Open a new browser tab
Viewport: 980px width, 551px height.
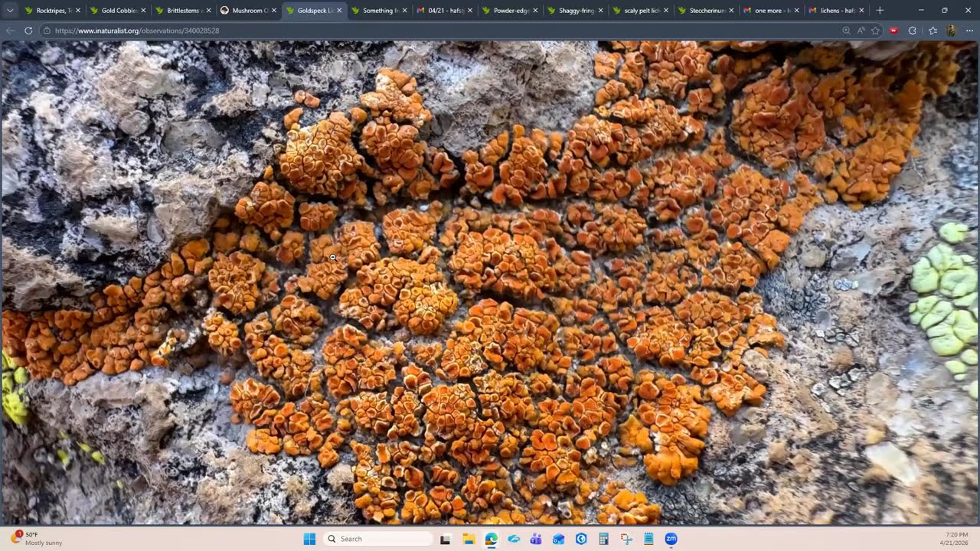click(x=879, y=11)
